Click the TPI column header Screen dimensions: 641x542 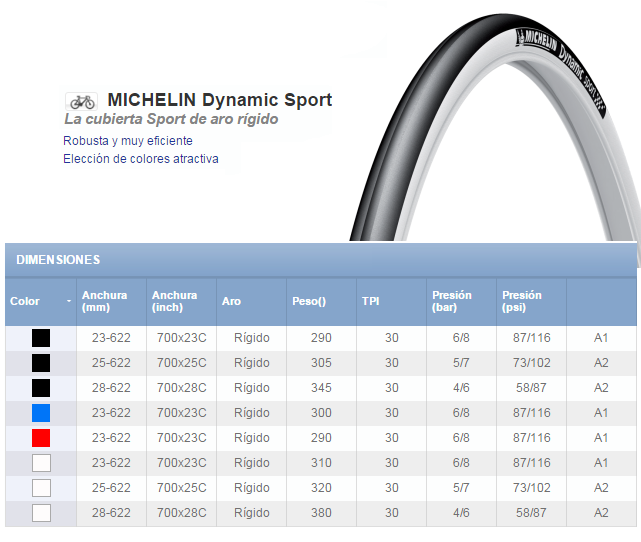391,301
